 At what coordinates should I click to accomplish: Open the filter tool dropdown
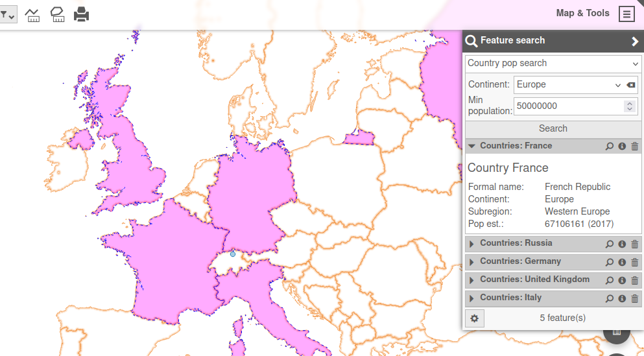(7, 14)
